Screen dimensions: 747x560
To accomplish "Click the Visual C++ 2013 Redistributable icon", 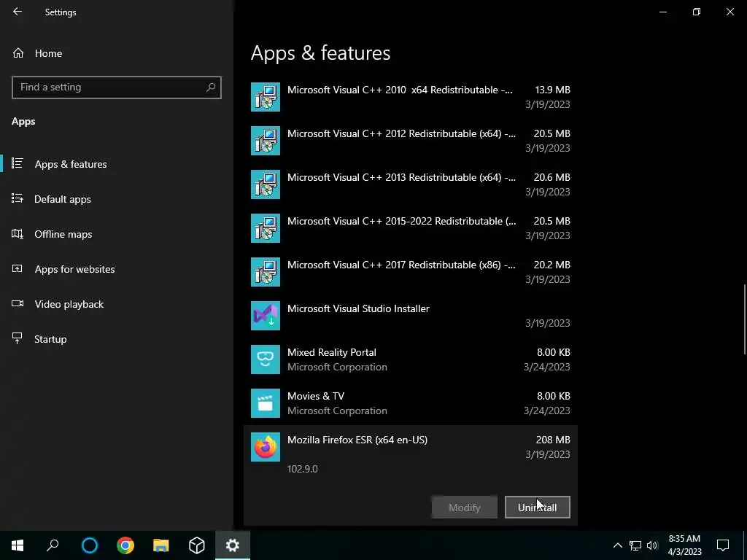I will (266, 184).
